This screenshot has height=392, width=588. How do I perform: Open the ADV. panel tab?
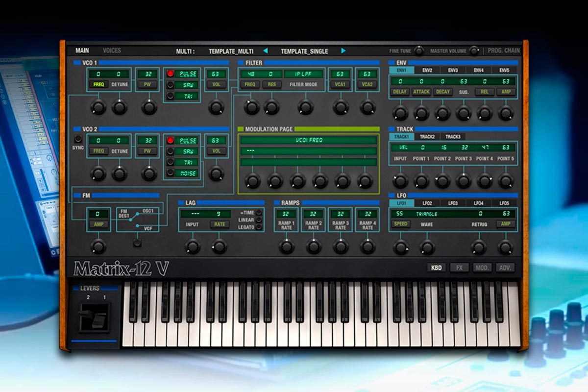505,268
